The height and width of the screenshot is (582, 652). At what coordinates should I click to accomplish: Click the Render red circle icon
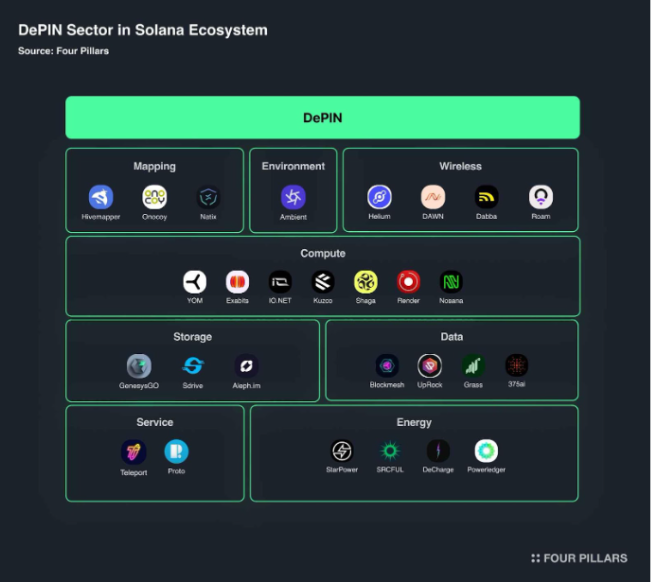408,282
